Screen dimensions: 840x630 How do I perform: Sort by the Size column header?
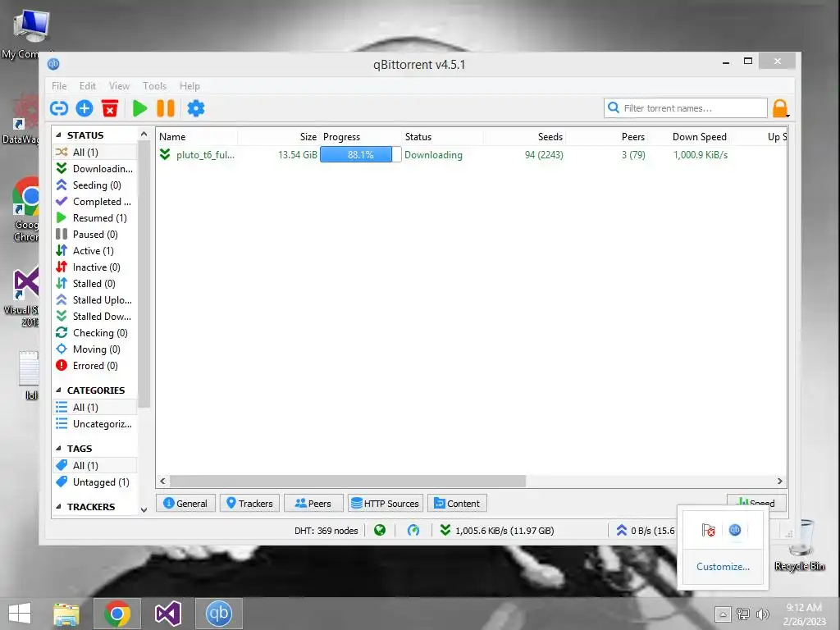pos(279,137)
